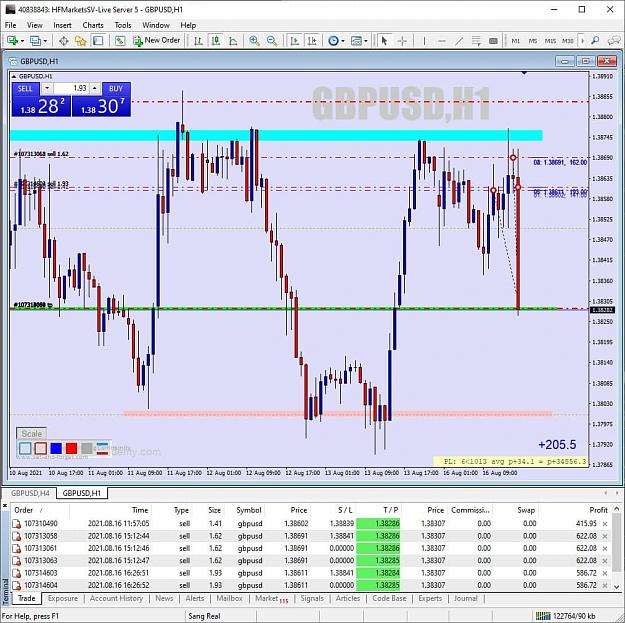625x623 pixels.
Task: Expand the hidden timeframe buttons arrow
Action: pyautogui.click(x=582, y=41)
